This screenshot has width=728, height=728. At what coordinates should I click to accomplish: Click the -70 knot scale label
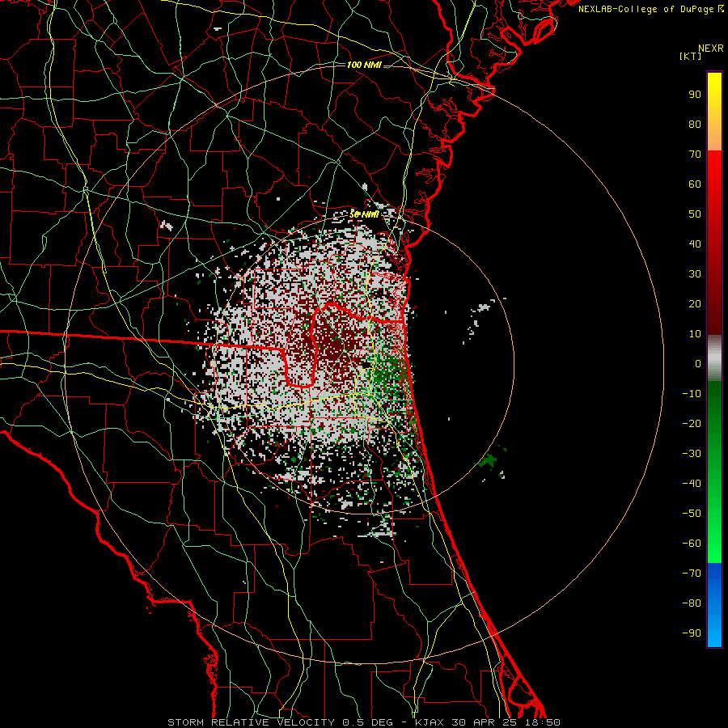tap(692, 574)
